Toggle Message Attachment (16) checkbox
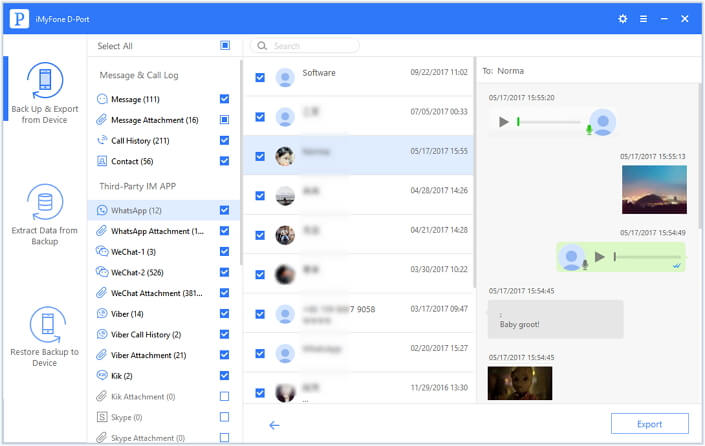Image resolution: width=705 pixels, height=446 pixels. pyautogui.click(x=224, y=120)
